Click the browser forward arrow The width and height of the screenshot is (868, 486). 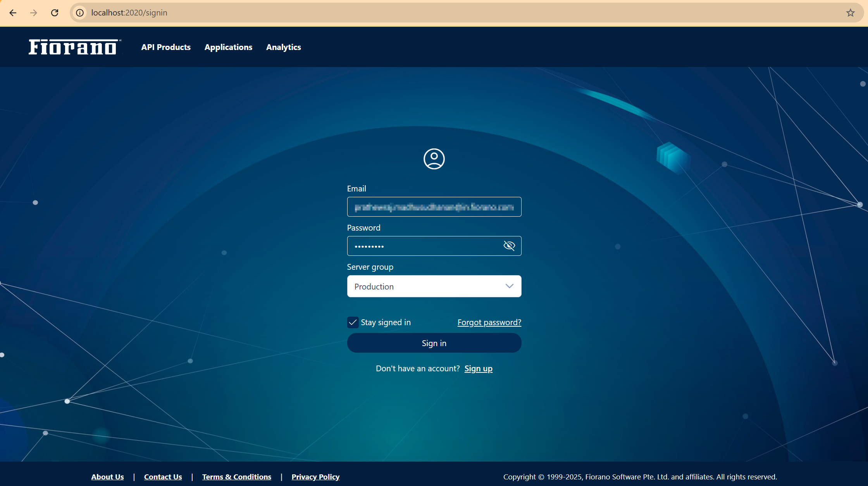pos(34,13)
